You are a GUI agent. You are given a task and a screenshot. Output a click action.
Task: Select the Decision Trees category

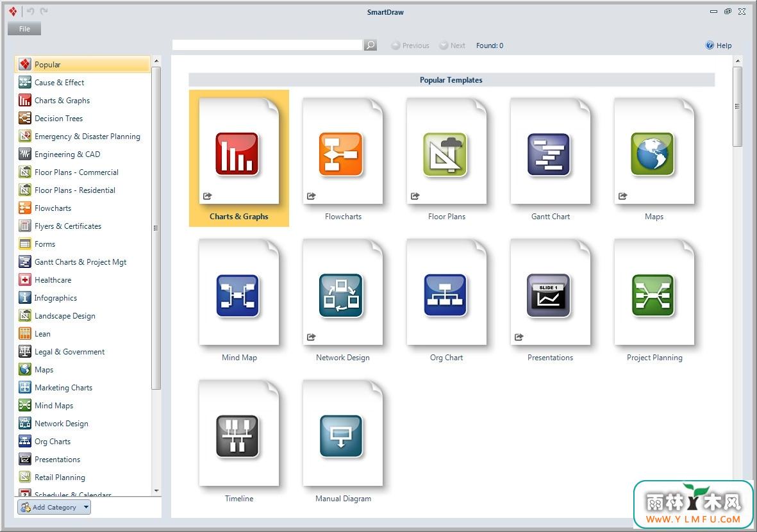(83, 119)
